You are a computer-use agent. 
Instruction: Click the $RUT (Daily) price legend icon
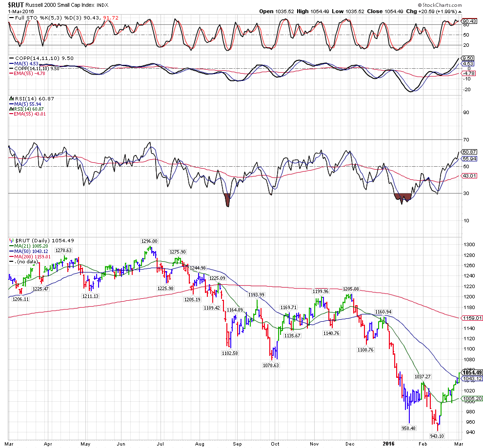[x=11, y=240]
